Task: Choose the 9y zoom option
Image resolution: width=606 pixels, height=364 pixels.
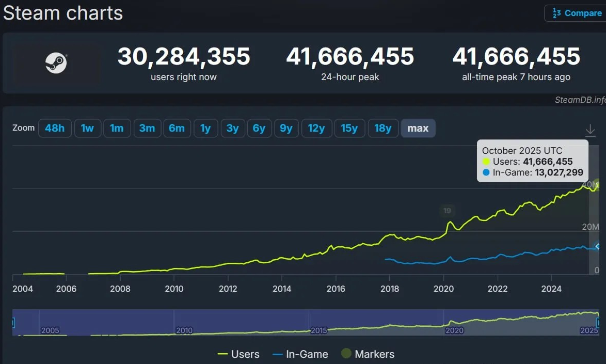Action: coord(286,128)
